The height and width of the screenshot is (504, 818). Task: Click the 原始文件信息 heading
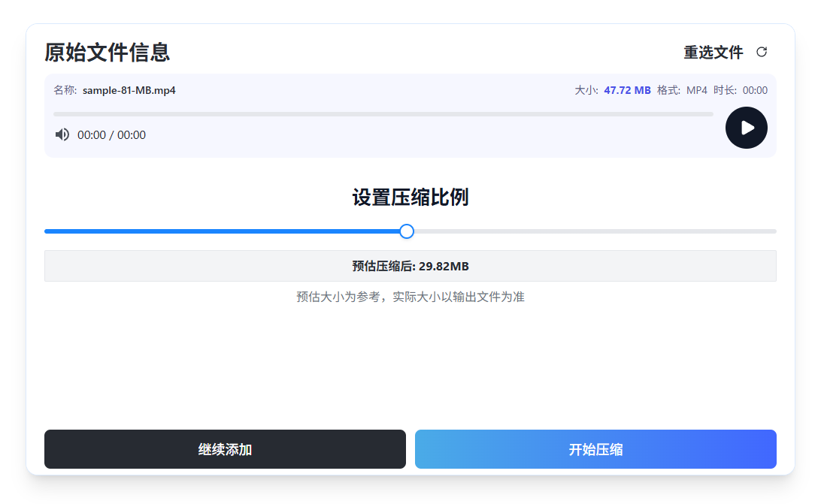tap(107, 52)
